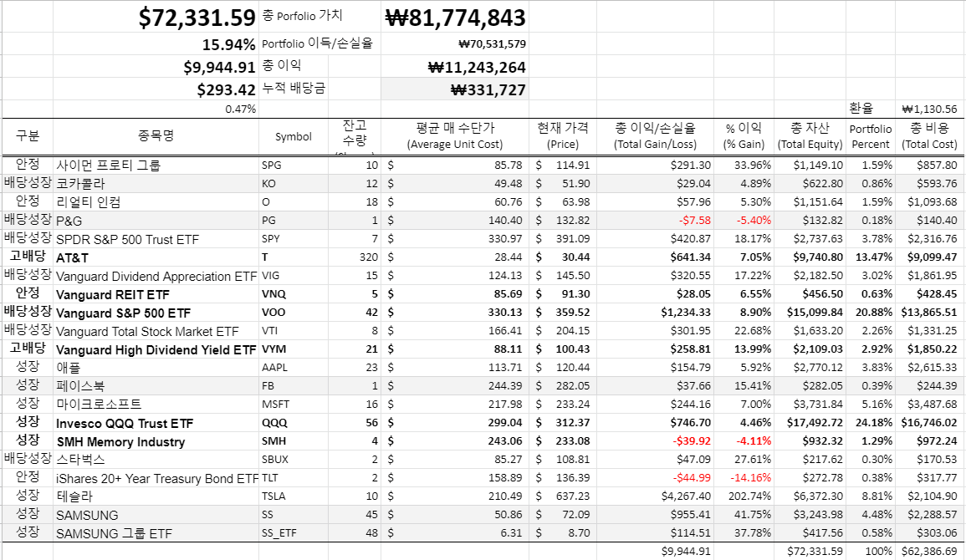Select the Portfolio Percent header
Image resolution: width=966 pixels, height=560 pixels.
pyautogui.click(x=871, y=136)
